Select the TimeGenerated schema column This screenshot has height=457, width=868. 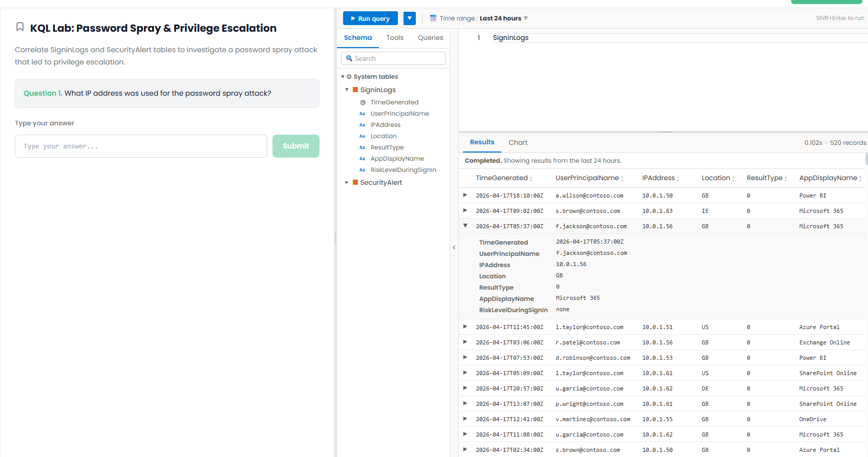point(394,102)
